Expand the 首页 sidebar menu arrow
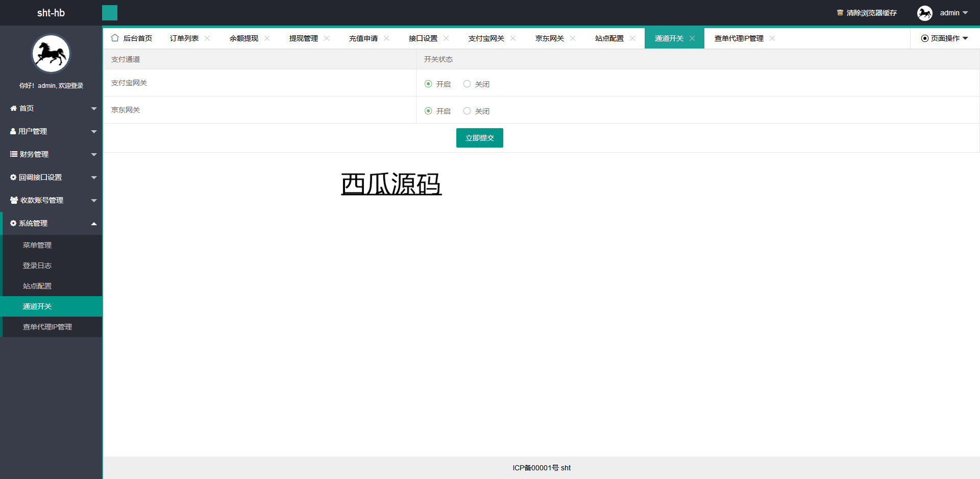980x479 pixels. (x=94, y=109)
